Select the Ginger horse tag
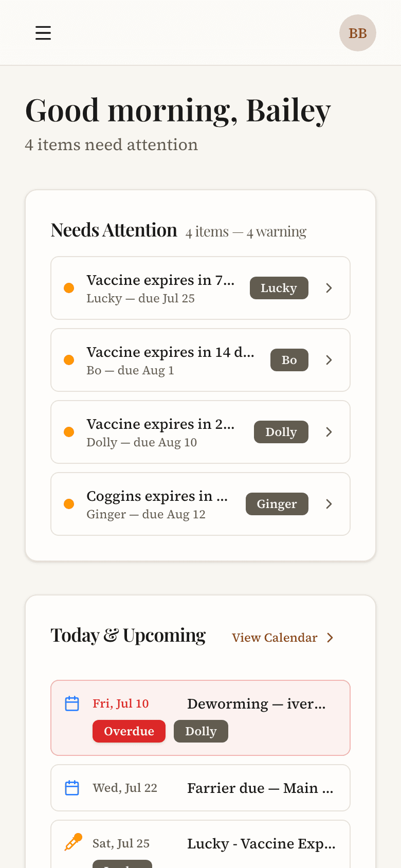This screenshot has height=868, width=401. [277, 504]
